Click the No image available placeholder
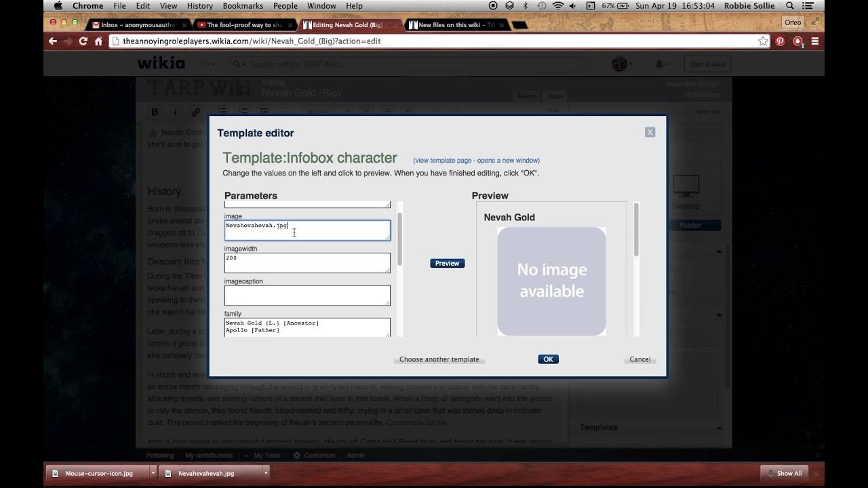This screenshot has width=868, height=488. coord(551,281)
